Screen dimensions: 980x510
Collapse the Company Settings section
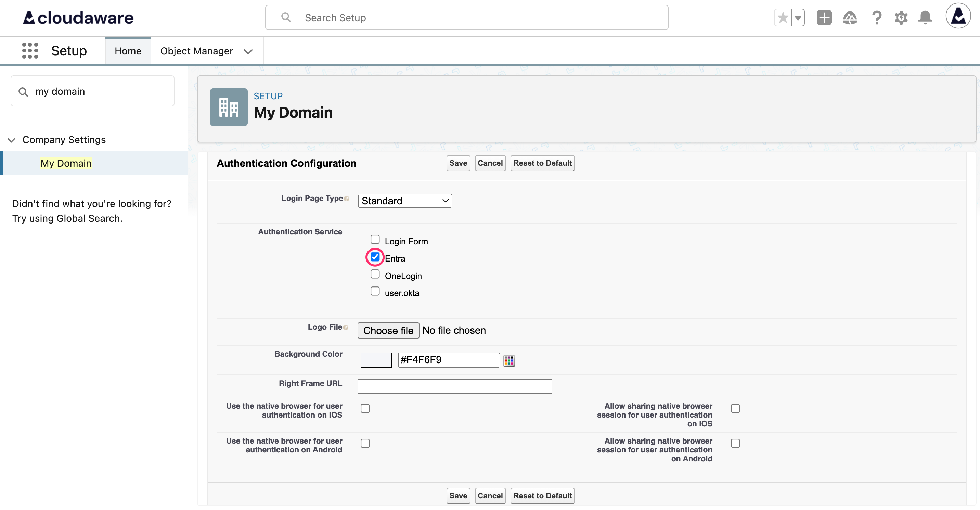click(11, 140)
